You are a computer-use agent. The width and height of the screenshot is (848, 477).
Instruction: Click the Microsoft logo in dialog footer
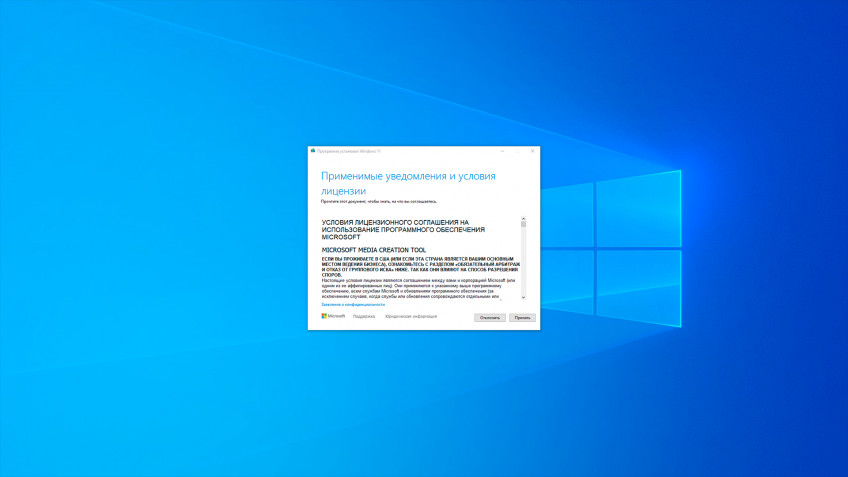click(x=333, y=316)
